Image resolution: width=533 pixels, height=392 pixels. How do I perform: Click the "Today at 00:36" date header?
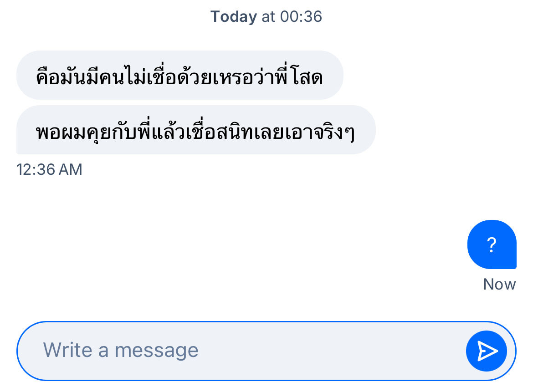266,17
